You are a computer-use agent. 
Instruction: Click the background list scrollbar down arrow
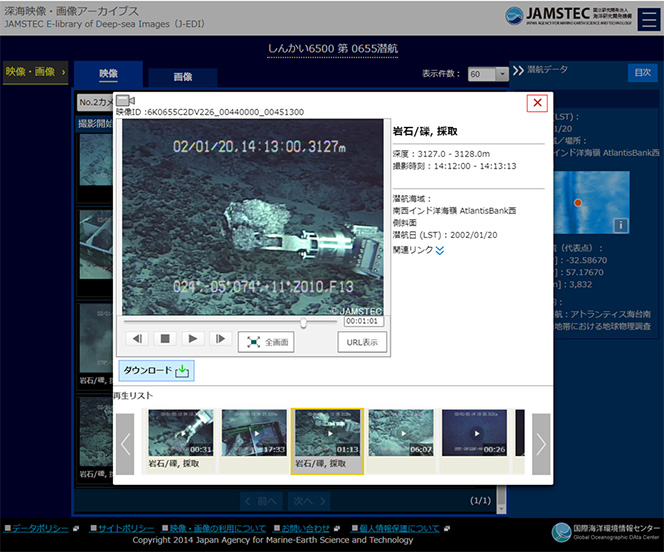[x=501, y=509]
